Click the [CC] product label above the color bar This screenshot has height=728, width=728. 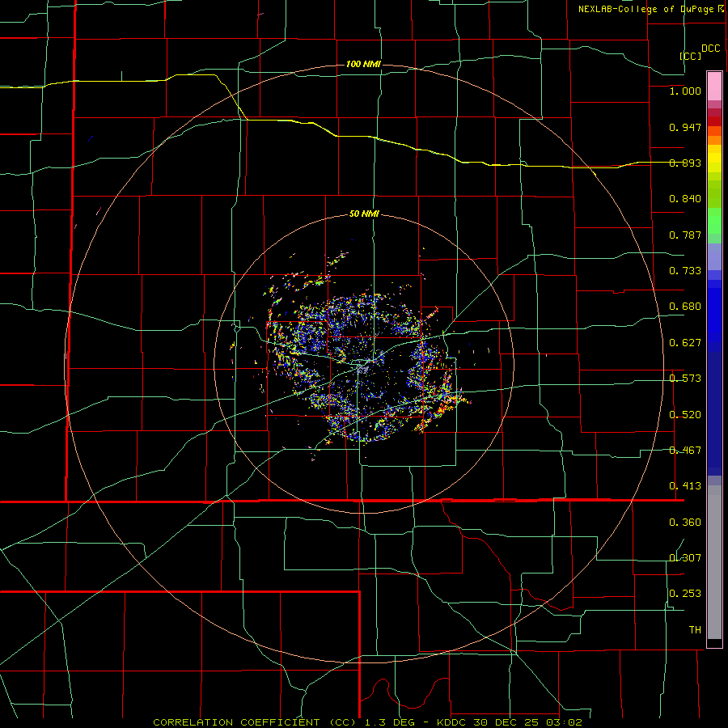691,56
